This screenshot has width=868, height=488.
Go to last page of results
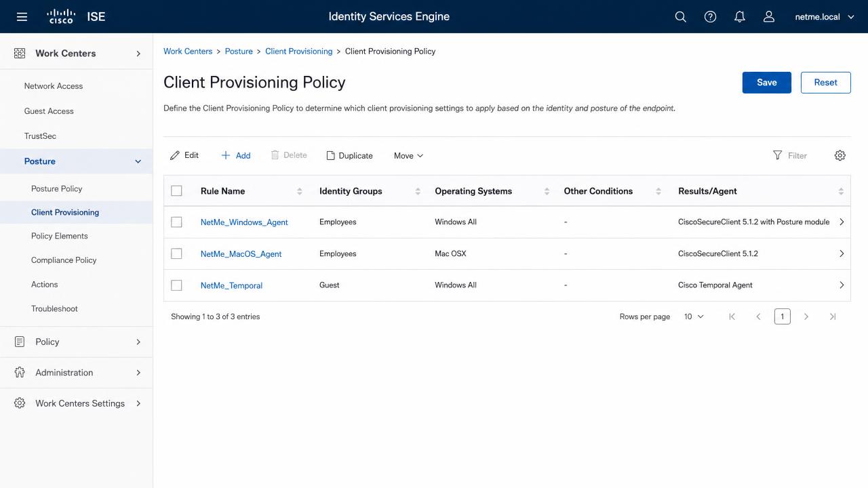click(833, 317)
